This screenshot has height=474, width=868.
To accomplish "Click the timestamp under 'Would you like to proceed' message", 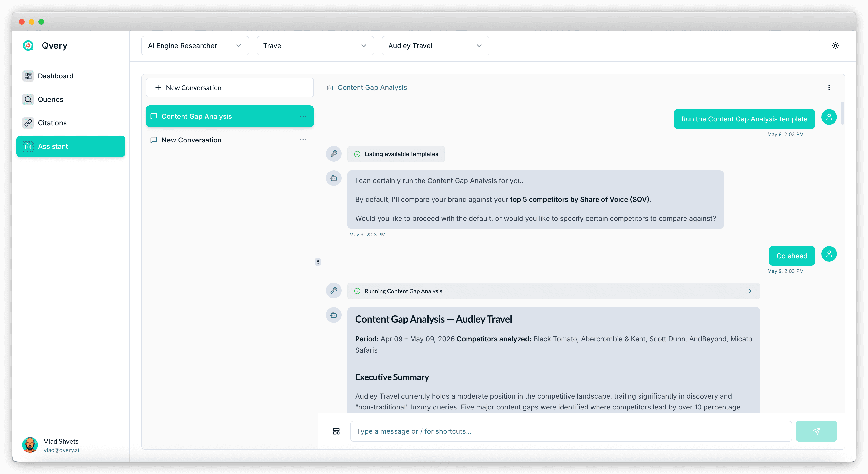I will click(x=367, y=235).
